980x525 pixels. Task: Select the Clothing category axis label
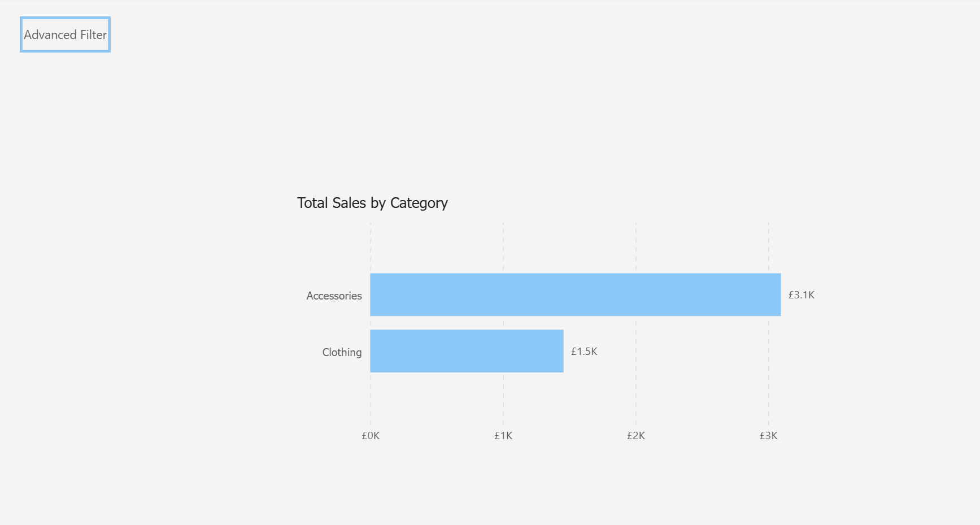coord(341,352)
